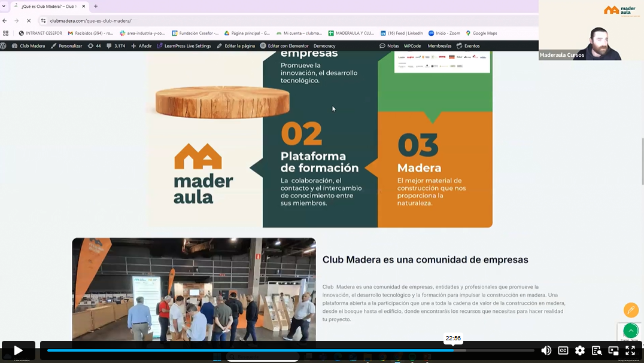Play the video with the play button

18,350
